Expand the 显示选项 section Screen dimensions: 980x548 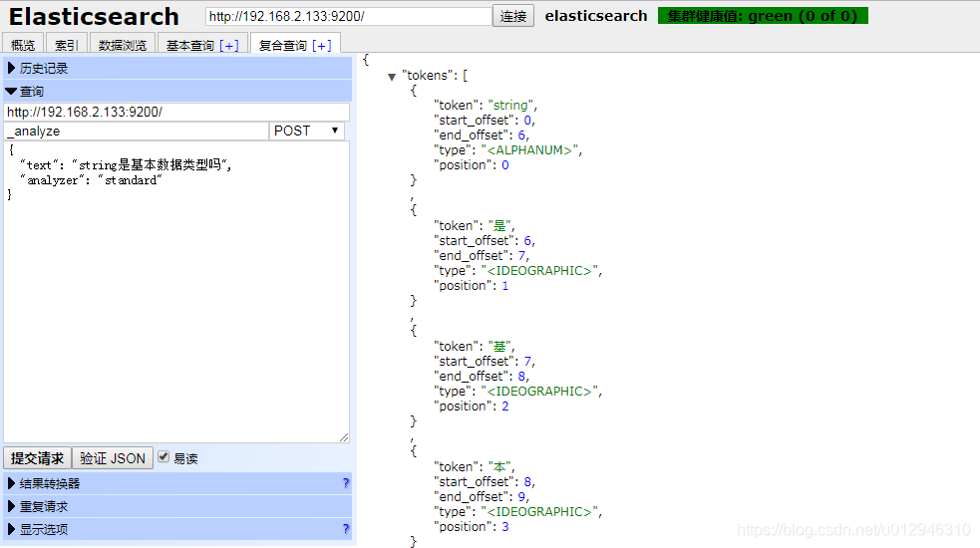pos(177,529)
